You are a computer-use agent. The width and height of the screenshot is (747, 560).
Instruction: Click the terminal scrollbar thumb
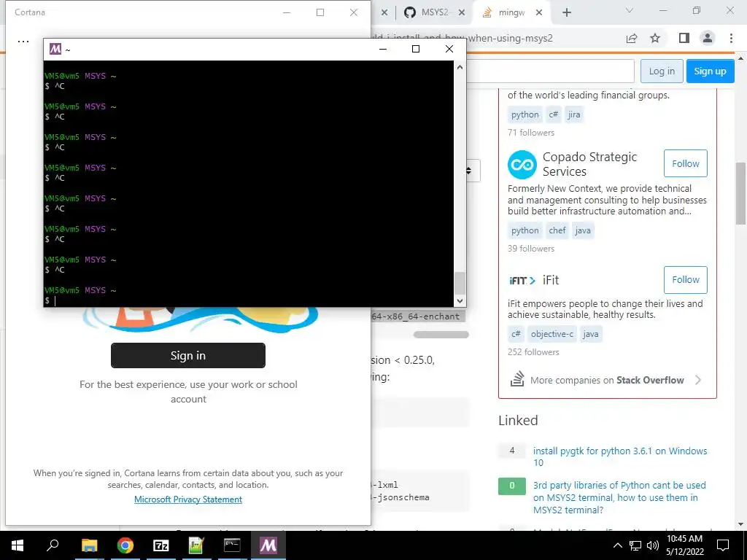(460, 284)
